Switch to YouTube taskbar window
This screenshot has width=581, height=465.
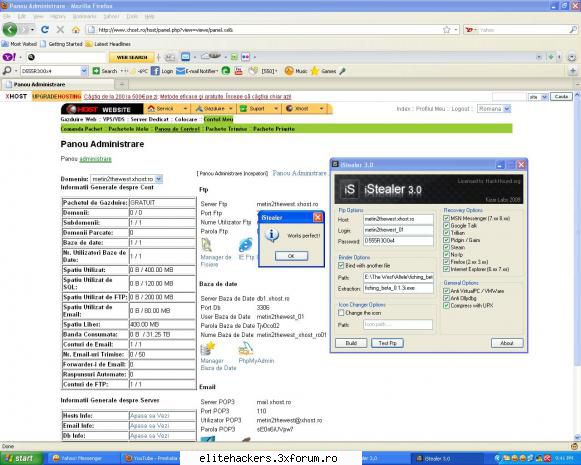coord(152,458)
